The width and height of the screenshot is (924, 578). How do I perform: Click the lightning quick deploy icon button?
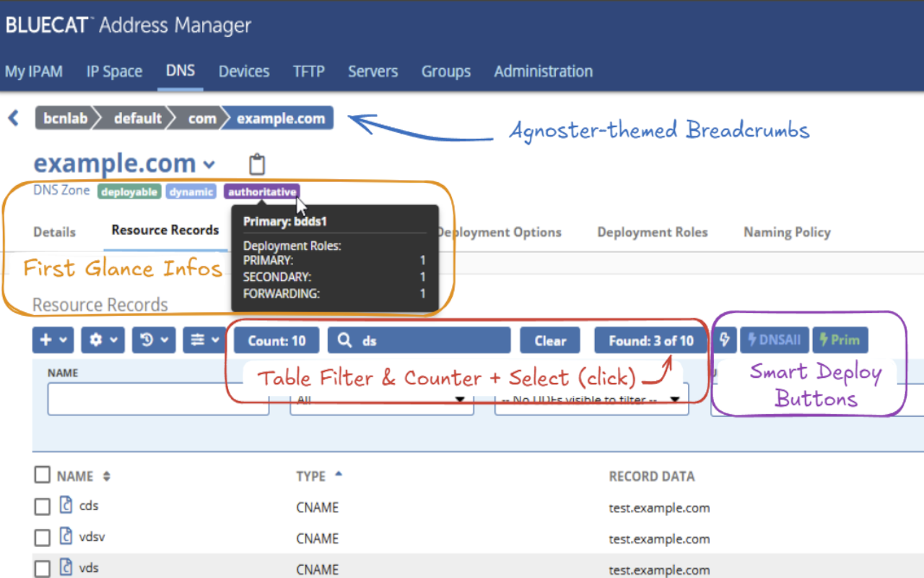click(x=725, y=340)
